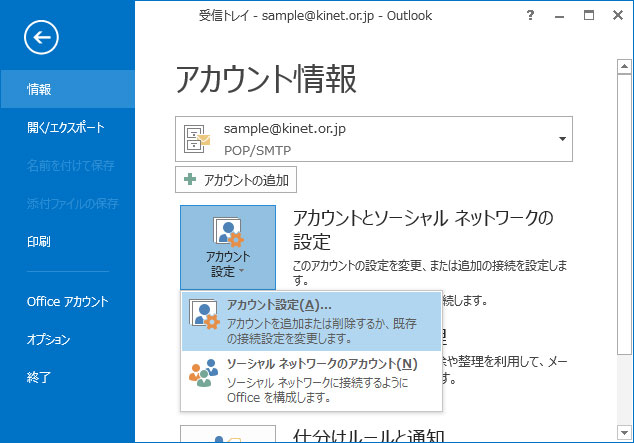Screen dimensions: 634x443
Task: Click the help question mark icon
Action: pos(530,15)
